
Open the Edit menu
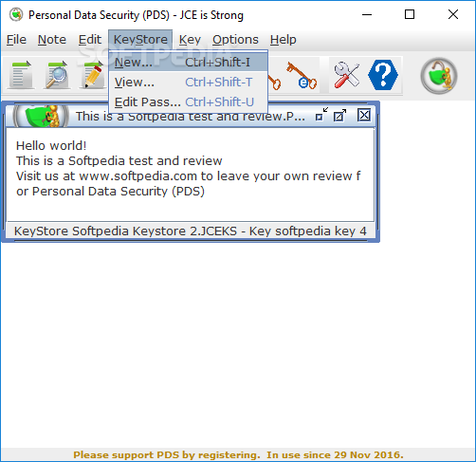tap(90, 40)
